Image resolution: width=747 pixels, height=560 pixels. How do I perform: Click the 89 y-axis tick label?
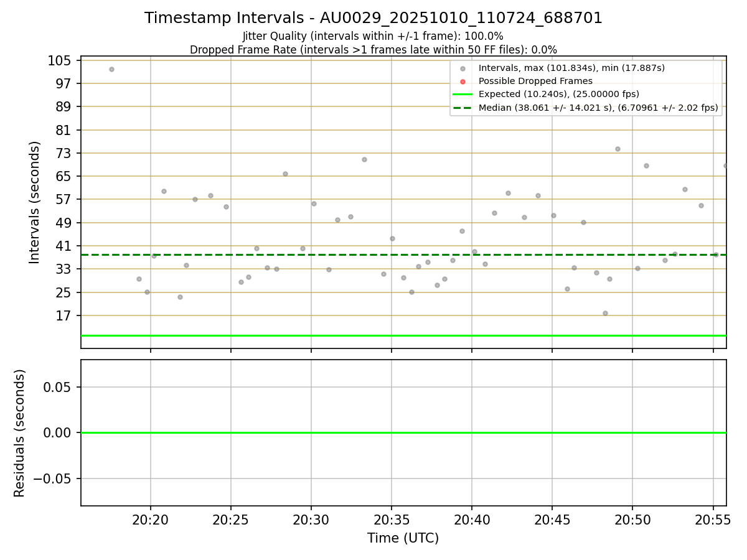click(x=65, y=106)
